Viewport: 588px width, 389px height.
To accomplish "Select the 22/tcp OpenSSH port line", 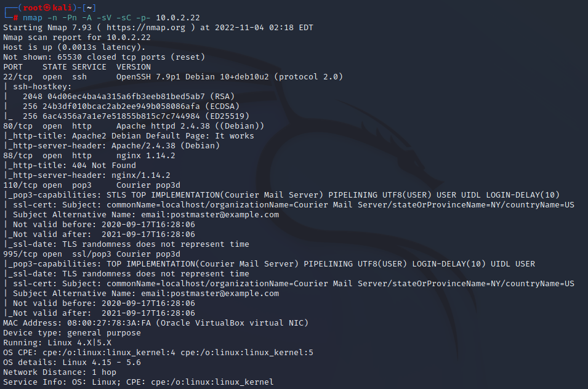I will tap(172, 77).
